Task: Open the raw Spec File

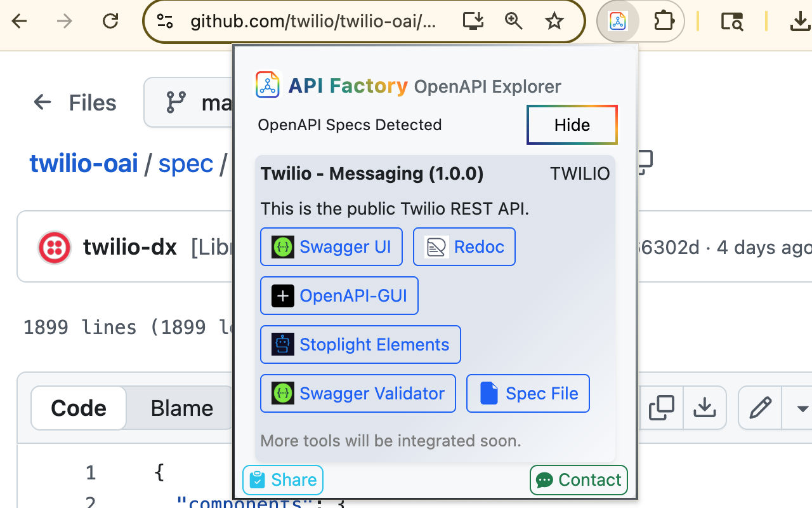Action: 528,394
